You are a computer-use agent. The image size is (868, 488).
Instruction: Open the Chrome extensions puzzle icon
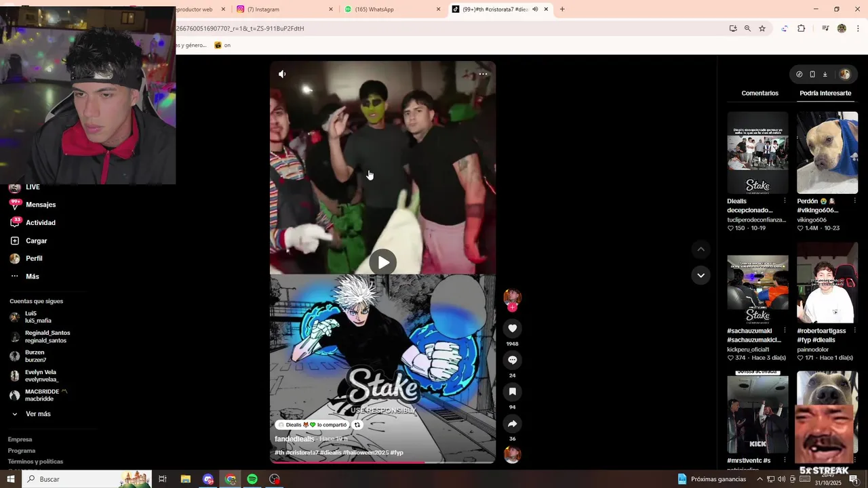click(802, 28)
